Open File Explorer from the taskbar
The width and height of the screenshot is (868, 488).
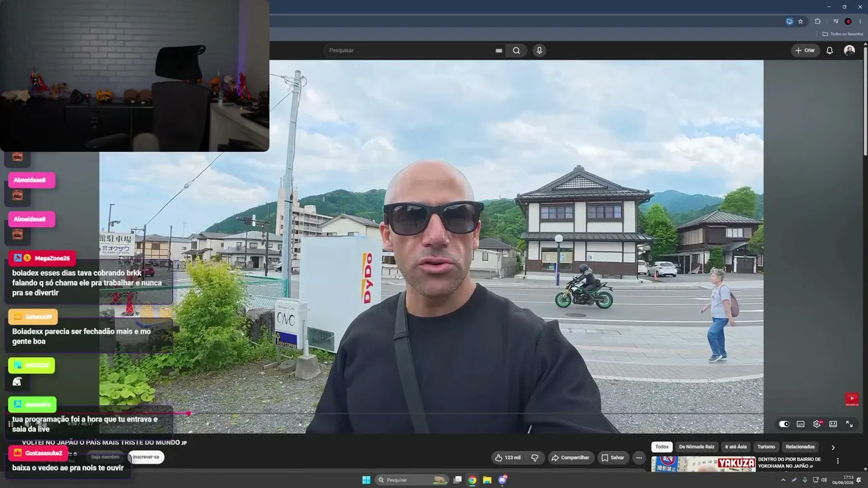487,480
